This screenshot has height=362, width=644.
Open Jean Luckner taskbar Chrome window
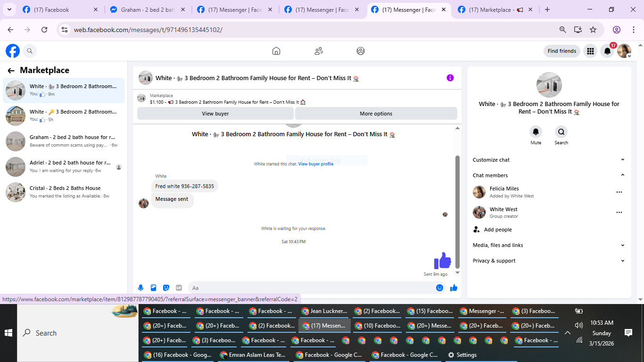[x=324, y=311]
